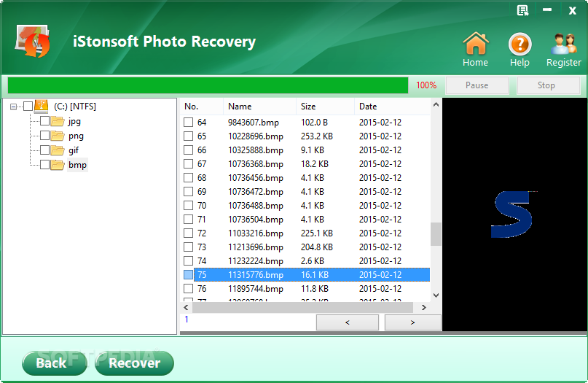Select file row 10736456.bmp
This screenshot has width=588, height=383.
[306, 177]
